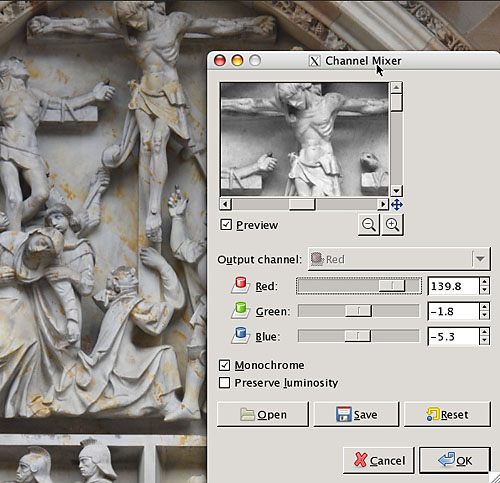
Task: Click the Output channel dropdown arrow
Action: (480, 259)
